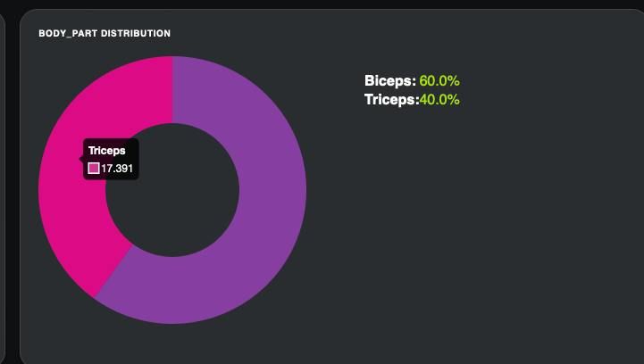Click the 60.0% legend value
Viewport: 644px width, 364px height.
coord(439,80)
